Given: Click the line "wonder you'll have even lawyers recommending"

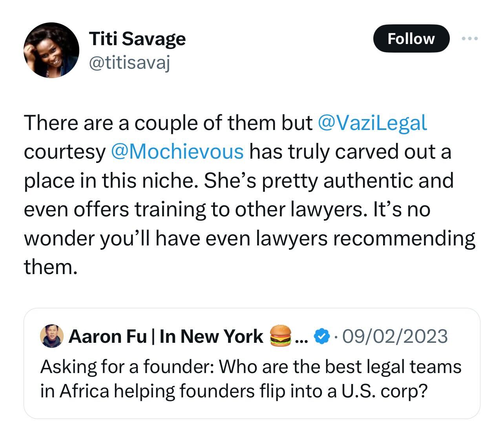Looking at the screenshot, I should (250, 238).
